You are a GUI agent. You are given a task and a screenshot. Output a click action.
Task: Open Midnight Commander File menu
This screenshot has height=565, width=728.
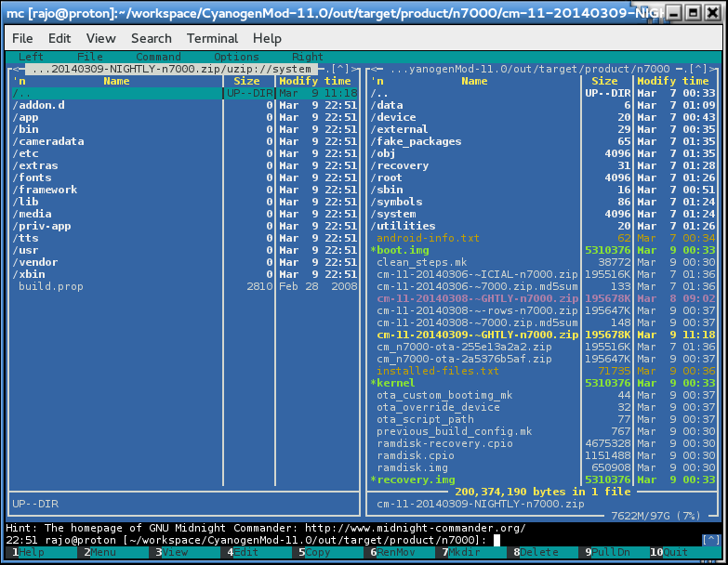point(90,57)
